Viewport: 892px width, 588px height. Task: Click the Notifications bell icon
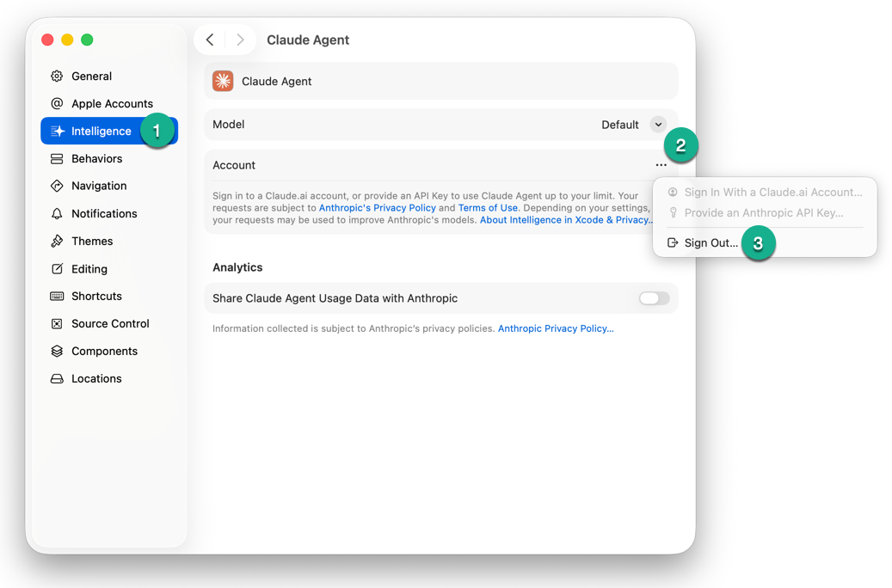tap(57, 214)
